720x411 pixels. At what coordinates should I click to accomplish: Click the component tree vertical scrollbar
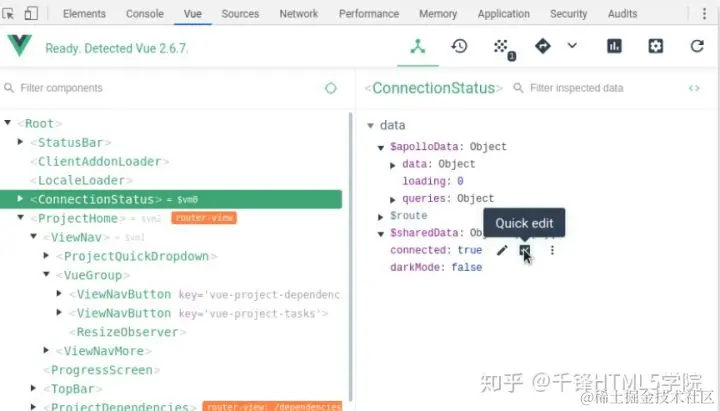[351, 257]
